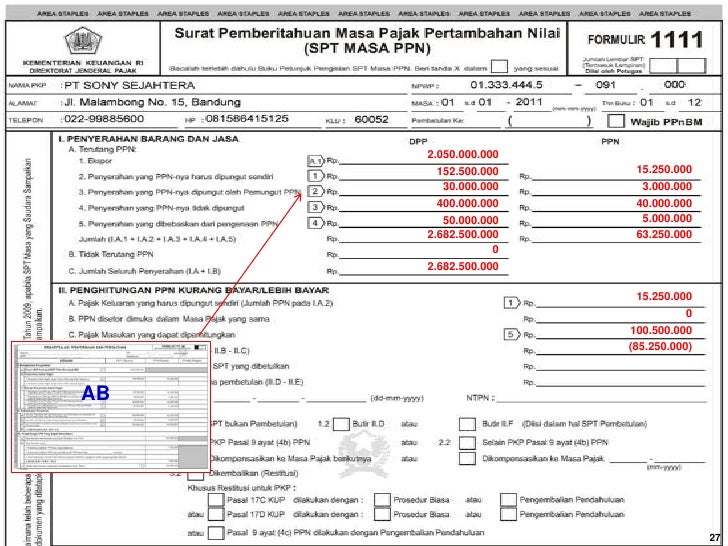The image size is (728, 546).
Task: Click the Jumlah Lembar SPT entry boxes
Action: click(677, 66)
